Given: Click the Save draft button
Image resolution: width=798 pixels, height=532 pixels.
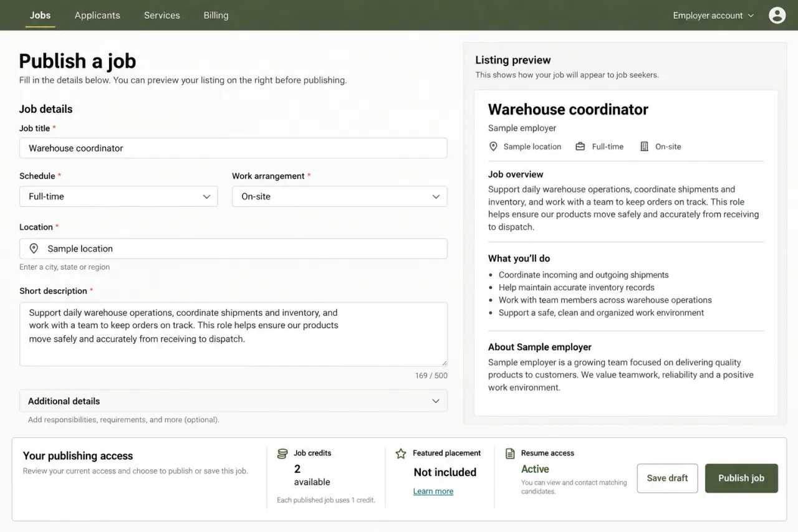Looking at the screenshot, I should [x=667, y=478].
